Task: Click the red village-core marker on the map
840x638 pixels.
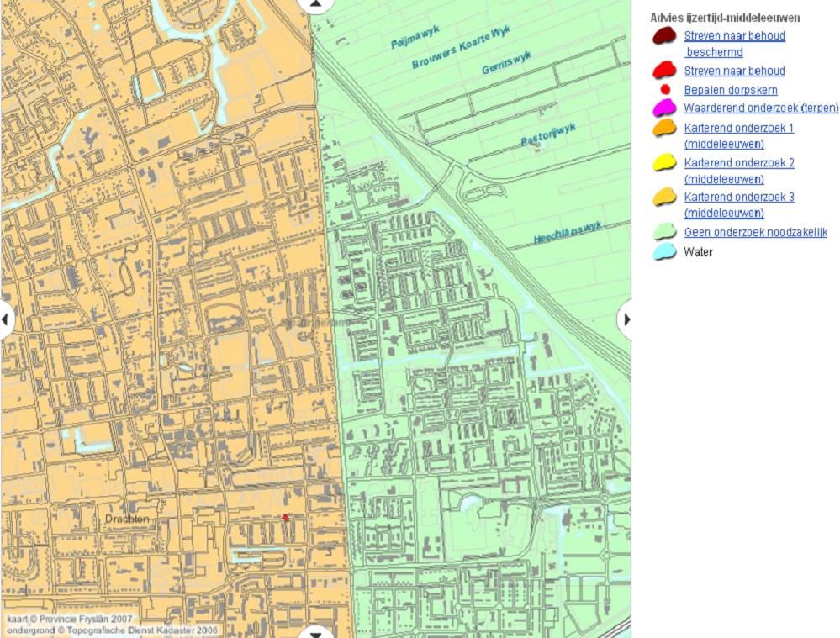Action: click(x=285, y=518)
